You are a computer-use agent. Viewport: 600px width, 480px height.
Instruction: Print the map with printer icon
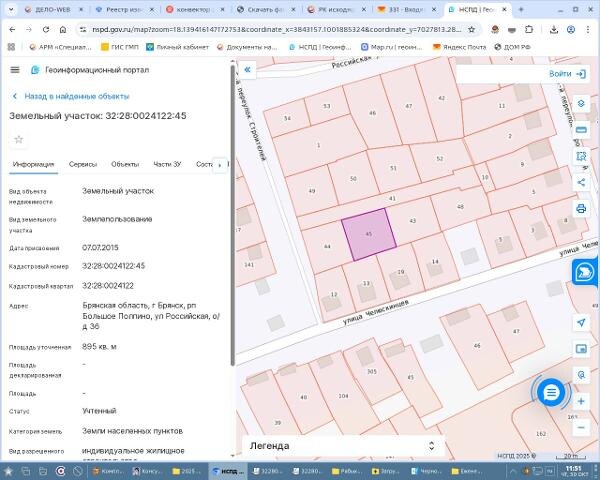pos(581,209)
